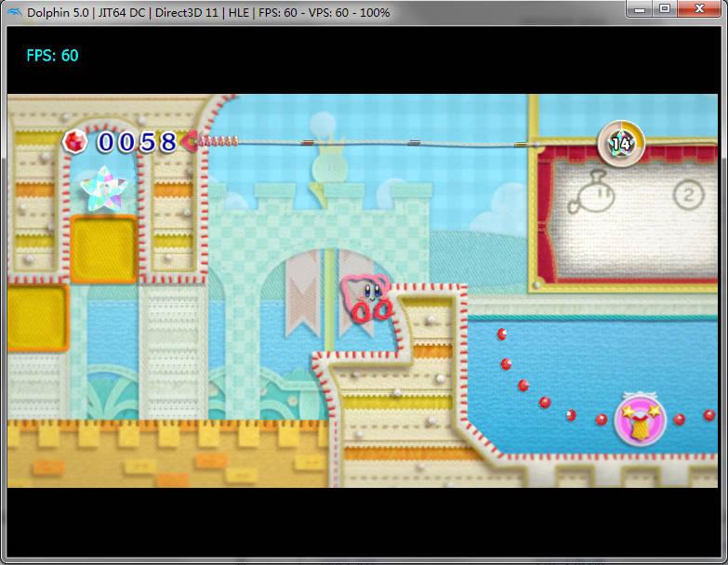Click the circled number 2 on billboard
The width and height of the screenshot is (728, 565).
coord(689,194)
